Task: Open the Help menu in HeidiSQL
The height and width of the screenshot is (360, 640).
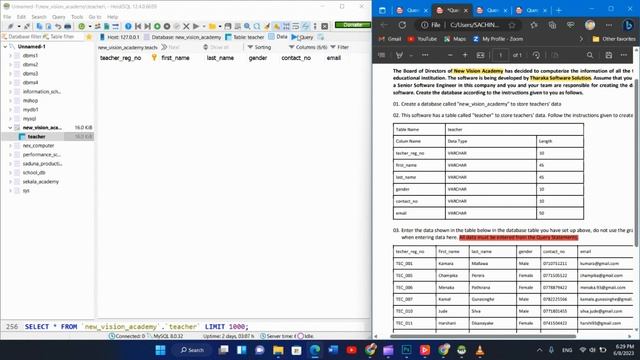Action: click(x=113, y=17)
